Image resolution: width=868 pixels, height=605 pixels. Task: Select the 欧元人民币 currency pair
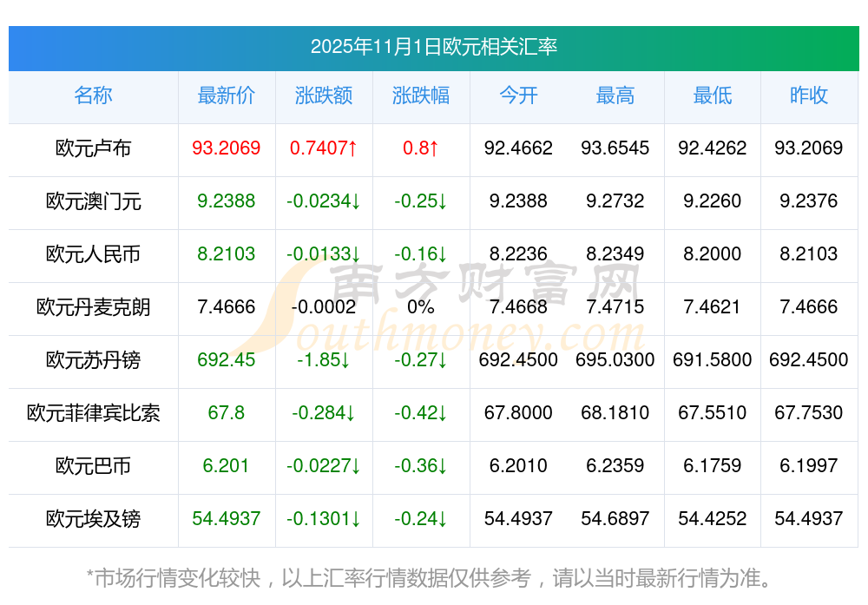pyautogui.click(x=93, y=254)
